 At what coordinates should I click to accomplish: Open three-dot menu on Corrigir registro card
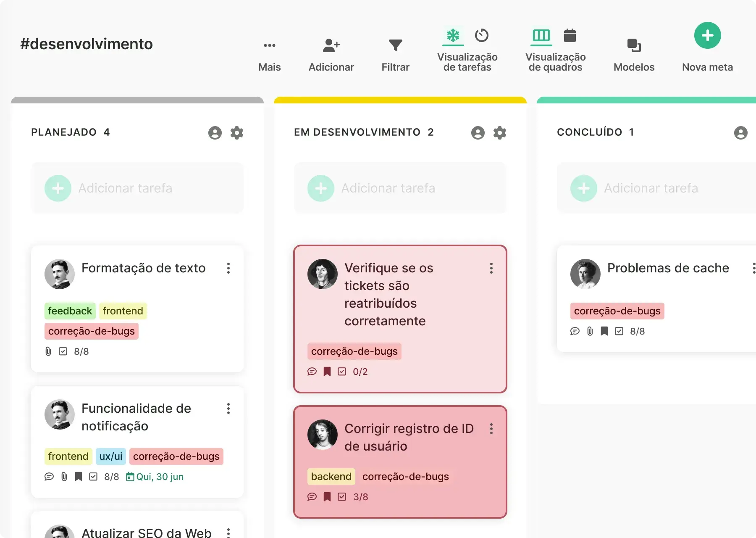point(491,429)
